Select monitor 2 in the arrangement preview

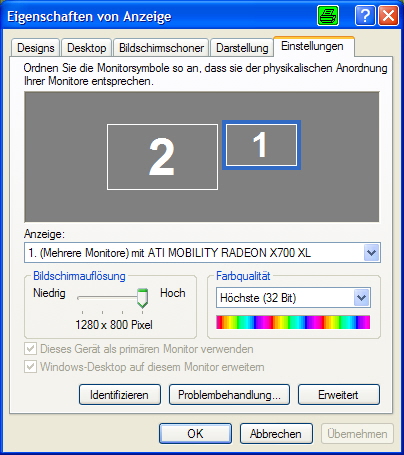(x=162, y=157)
